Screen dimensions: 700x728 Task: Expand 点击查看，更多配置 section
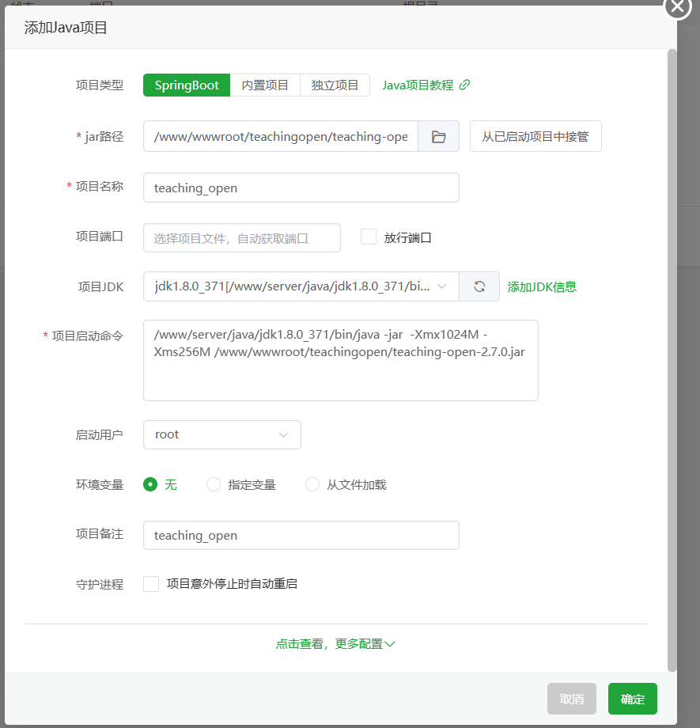(335, 643)
